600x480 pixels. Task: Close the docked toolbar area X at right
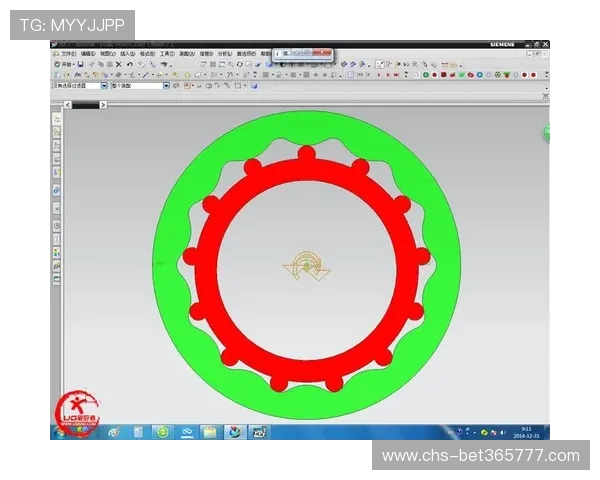click(x=545, y=96)
